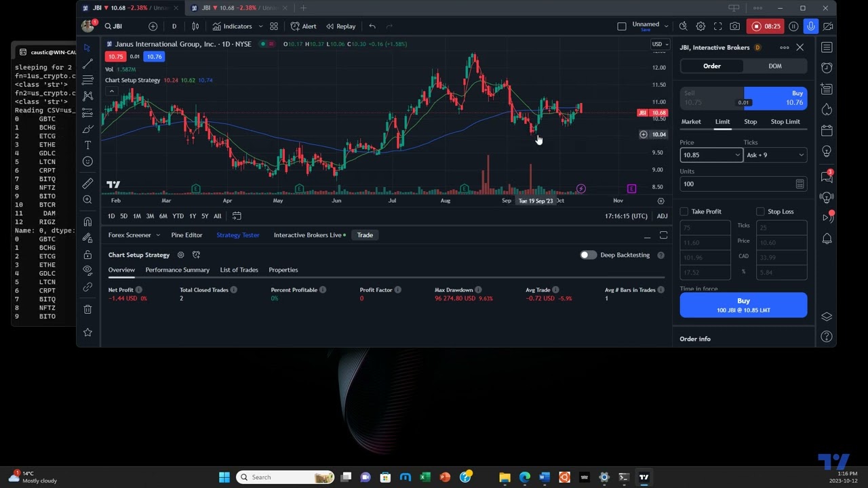Open the Unnamed layout dropdown arrow

click(667, 26)
